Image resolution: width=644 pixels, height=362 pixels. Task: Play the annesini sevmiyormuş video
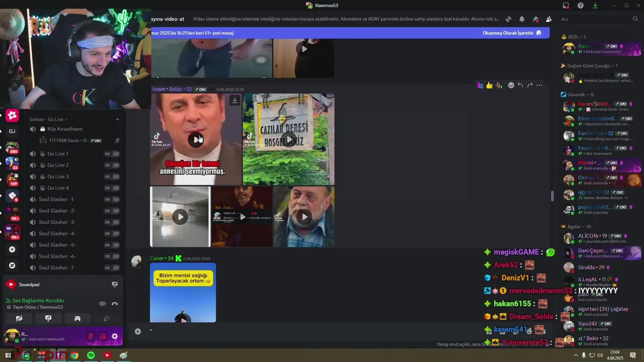pyautogui.click(x=196, y=139)
